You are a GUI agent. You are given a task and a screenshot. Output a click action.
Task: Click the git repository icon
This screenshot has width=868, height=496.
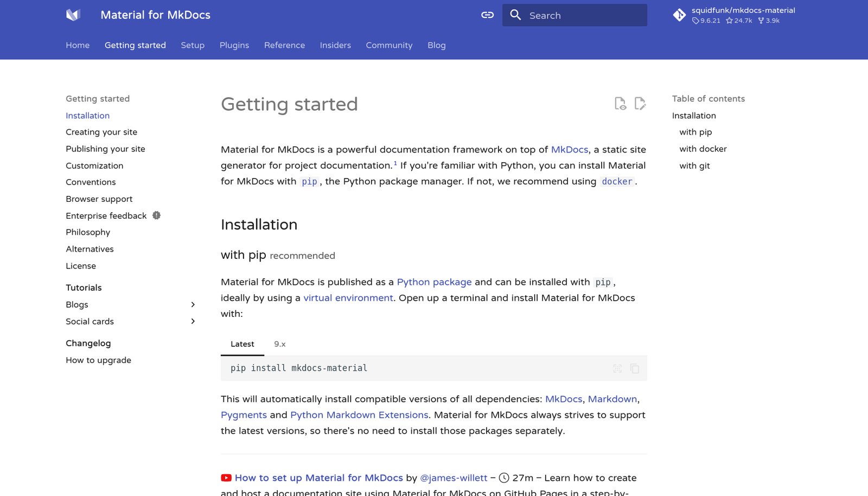point(679,15)
